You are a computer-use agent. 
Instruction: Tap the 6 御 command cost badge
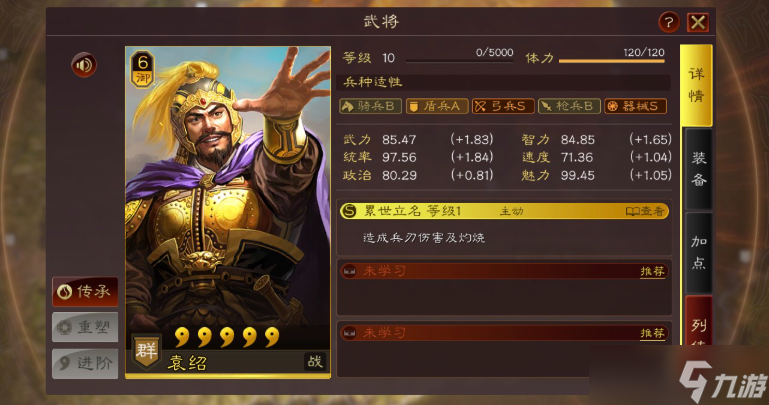coord(142,69)
